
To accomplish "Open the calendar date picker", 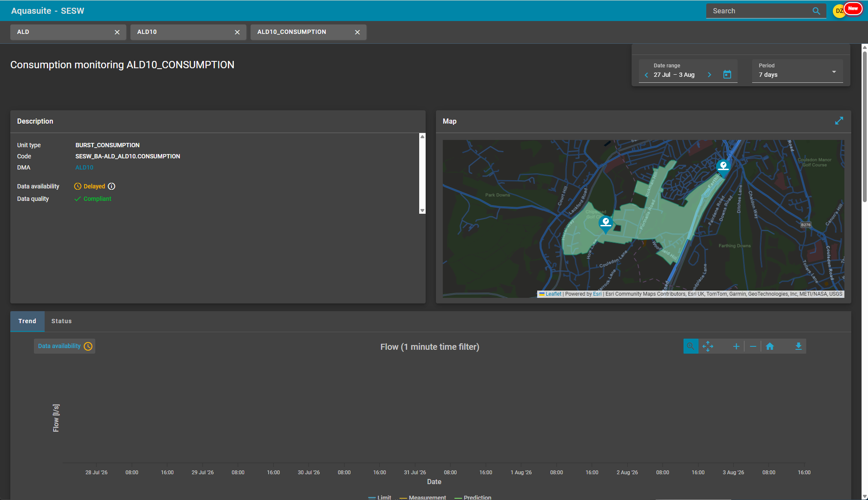I will (727, 75).
